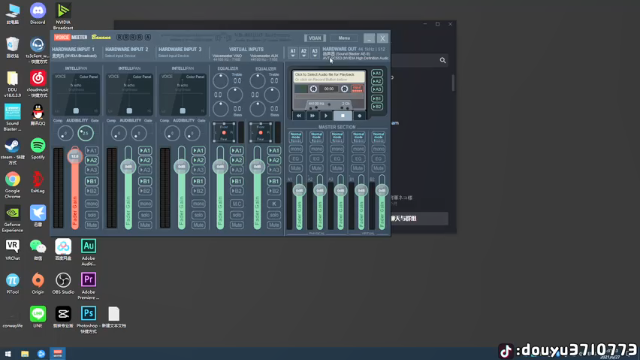Choose device for Hardware Input 1
The image size is (640, 360).
(x=75, y=56)
